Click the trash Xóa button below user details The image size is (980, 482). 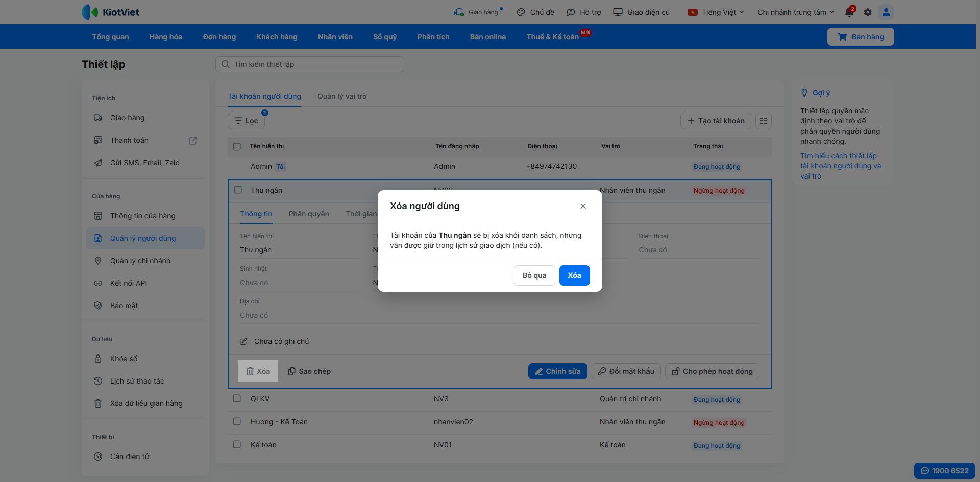(x=258, y=371)
